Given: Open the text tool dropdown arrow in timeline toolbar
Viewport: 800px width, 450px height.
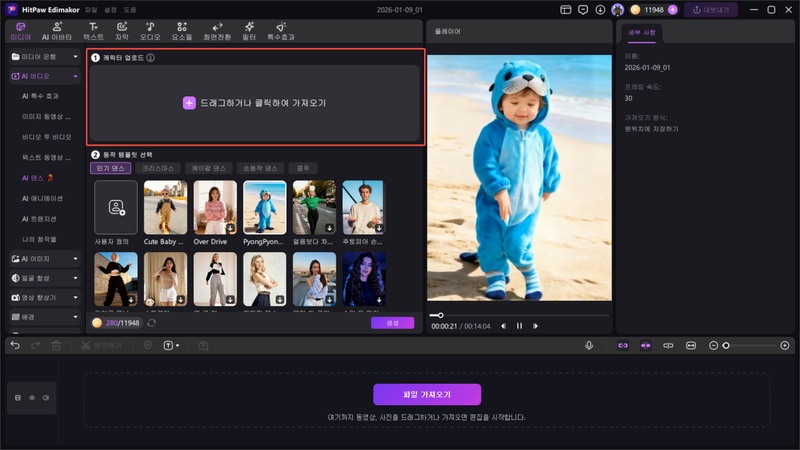Looking at the screenshot, I should [x=178, y=345].
